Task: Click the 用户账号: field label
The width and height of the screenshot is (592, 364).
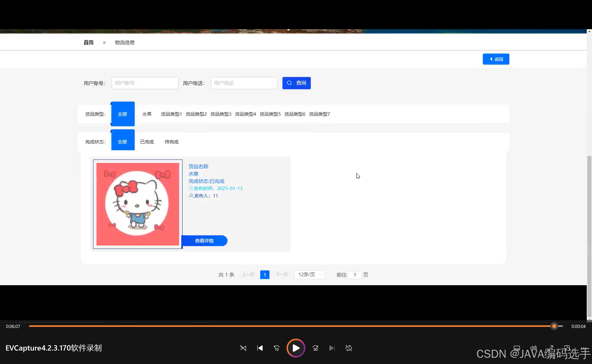Action: pos(94,83)
